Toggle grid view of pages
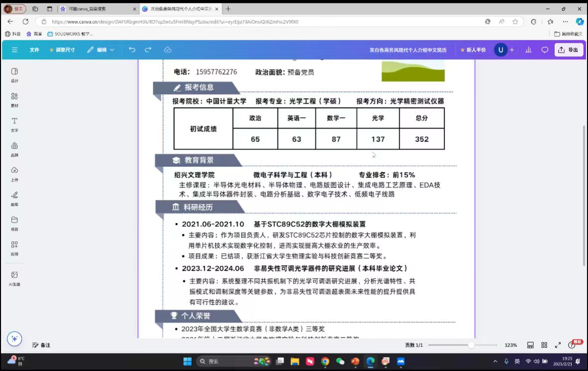The image size is (588, 371). tap(544, 345)
